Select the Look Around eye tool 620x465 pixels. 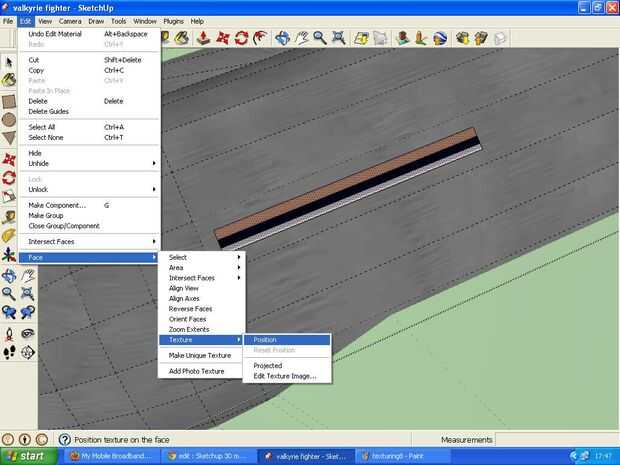click(x=28, y=334)
